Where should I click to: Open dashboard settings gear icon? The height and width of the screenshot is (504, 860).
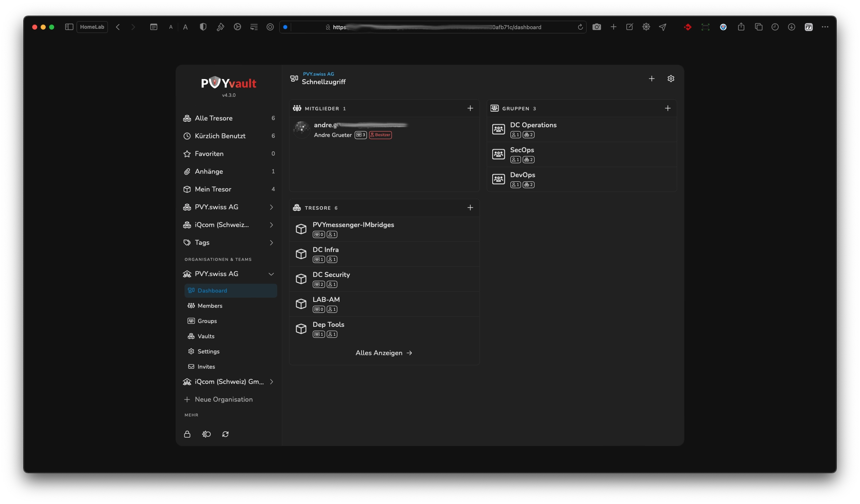point(671,79)
